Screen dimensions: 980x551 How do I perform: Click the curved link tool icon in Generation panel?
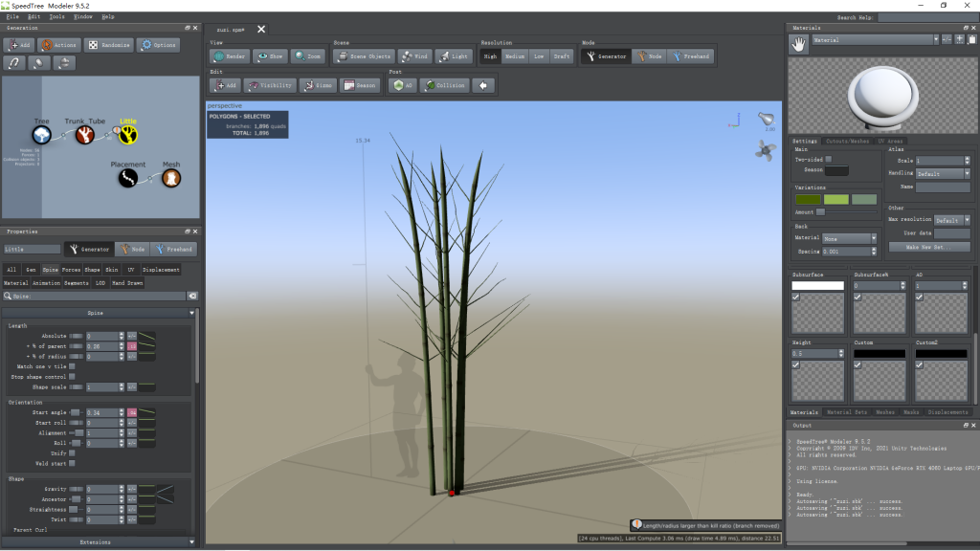point(13,63)
